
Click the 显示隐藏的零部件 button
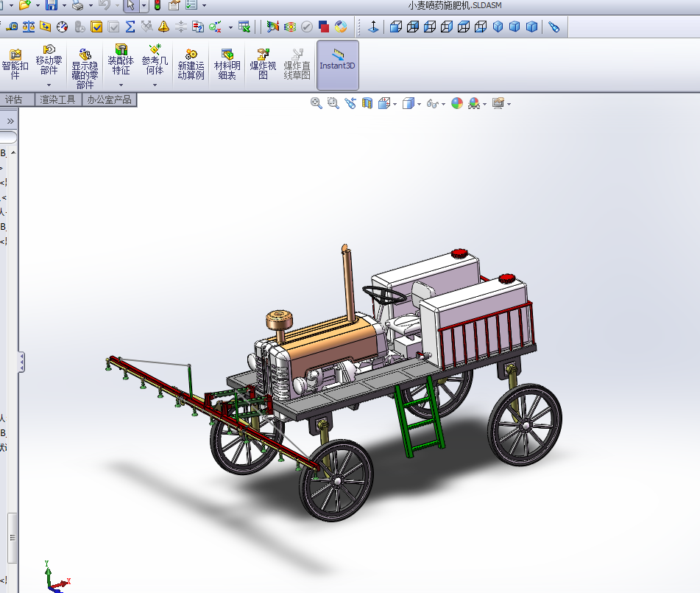point(85,68)
